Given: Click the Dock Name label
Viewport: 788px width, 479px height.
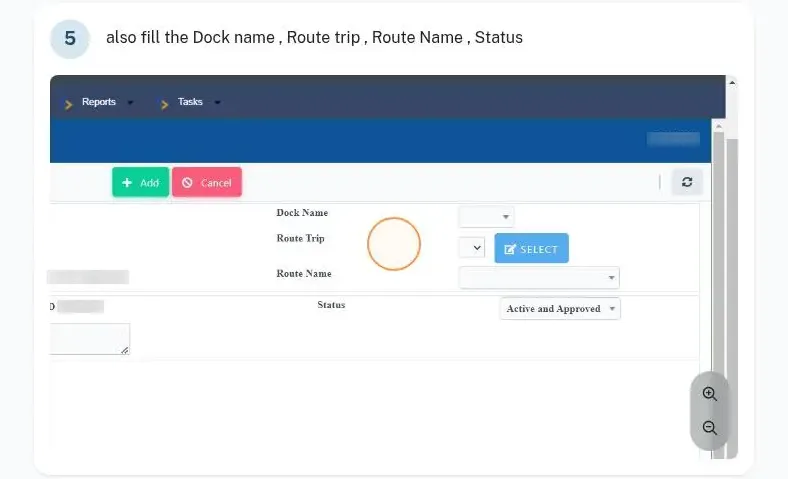Looking at the screenshot, I should (302, 213).
